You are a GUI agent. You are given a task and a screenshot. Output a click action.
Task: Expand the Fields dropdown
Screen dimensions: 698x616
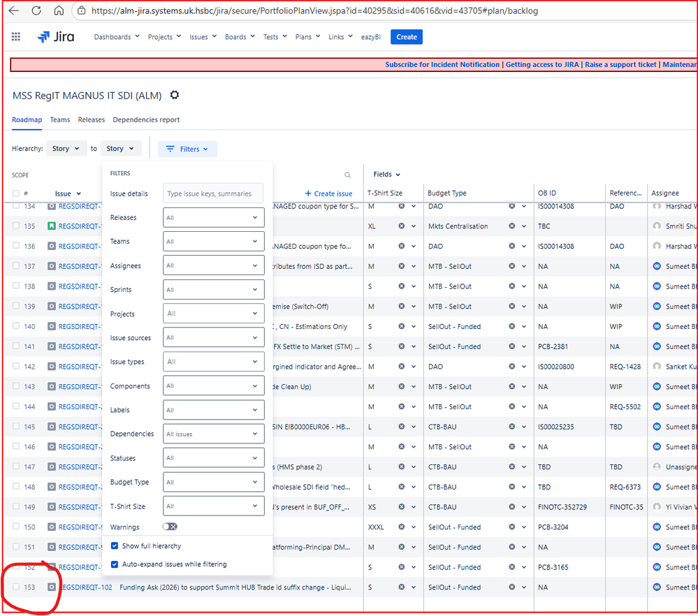(386, 175)
